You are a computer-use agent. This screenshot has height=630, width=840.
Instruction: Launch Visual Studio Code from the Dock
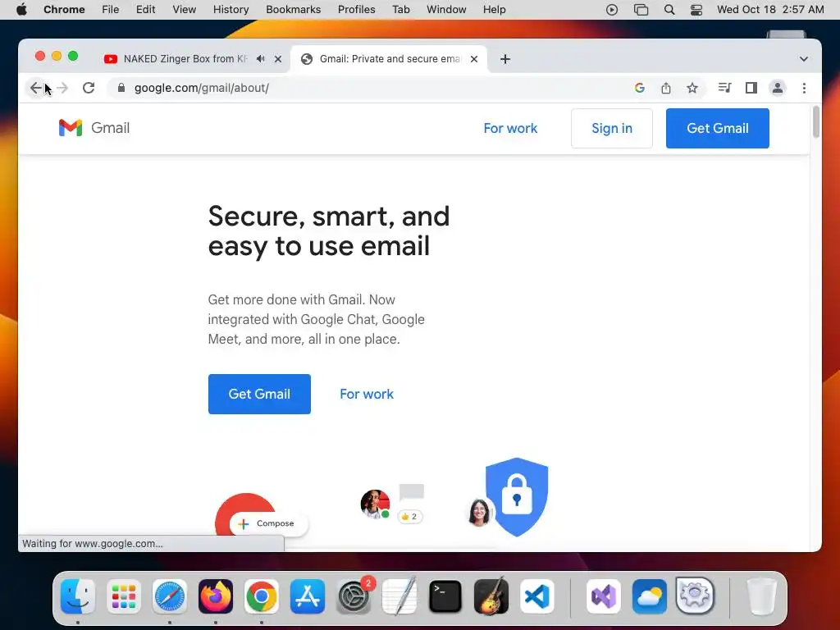(x=537, y=597)
